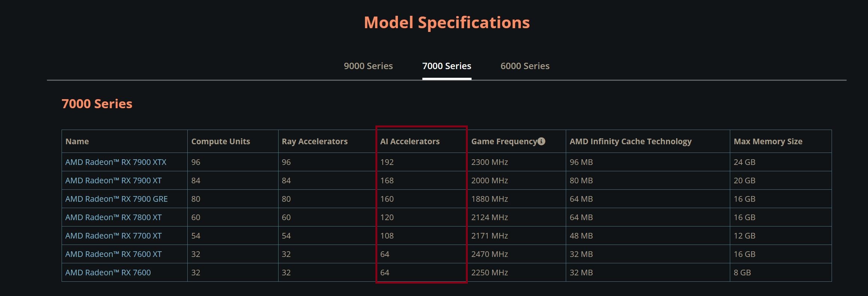Click the 24 GB memory cell
This screenshot has width=868, height=296.
pos(781,162)
